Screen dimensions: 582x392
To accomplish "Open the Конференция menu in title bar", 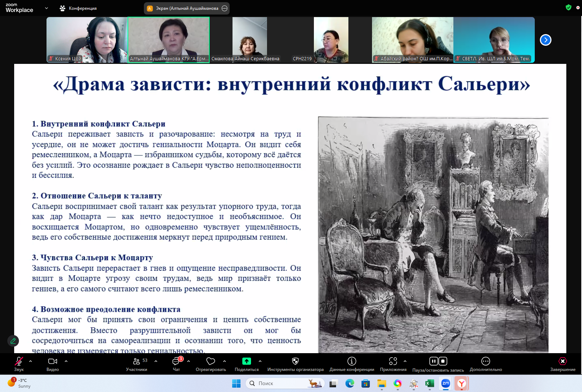I will click(78, 8).
